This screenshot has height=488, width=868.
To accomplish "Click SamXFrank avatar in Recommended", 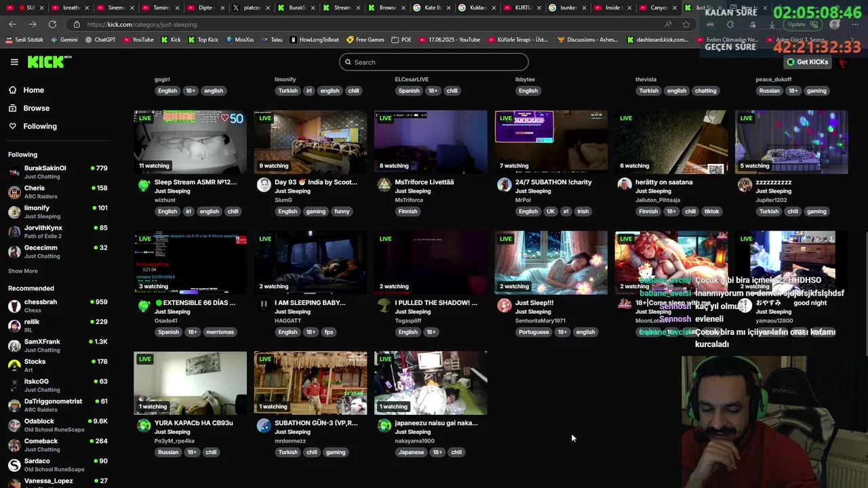I will point(14,346).
